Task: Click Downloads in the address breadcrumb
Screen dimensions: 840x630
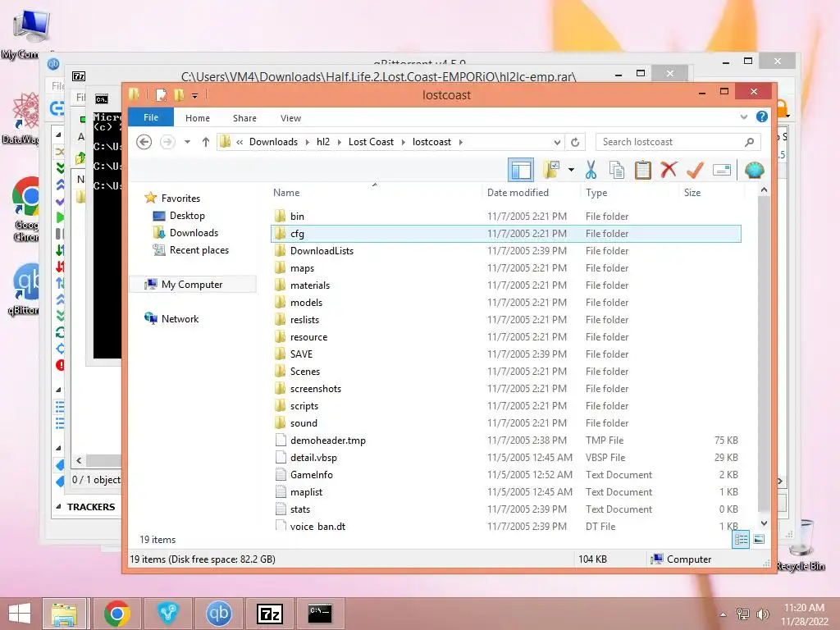Action: pos(273,142)
